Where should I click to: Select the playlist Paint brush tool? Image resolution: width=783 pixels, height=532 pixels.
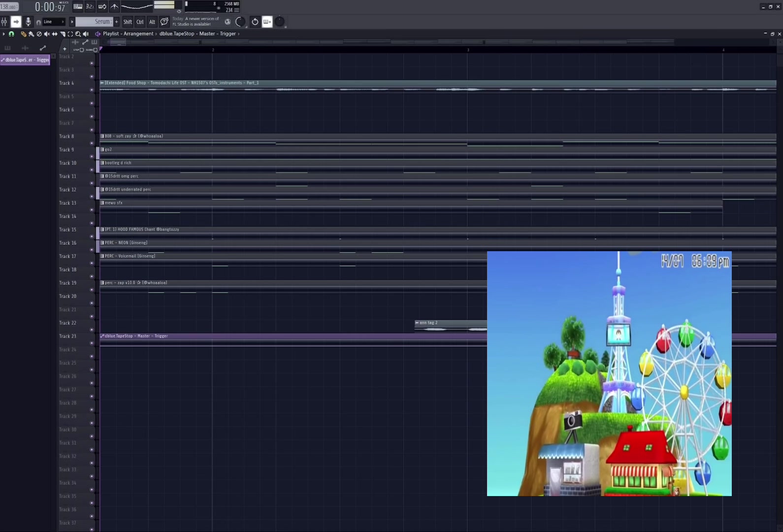pyautogui.click(x=31, y=34)
